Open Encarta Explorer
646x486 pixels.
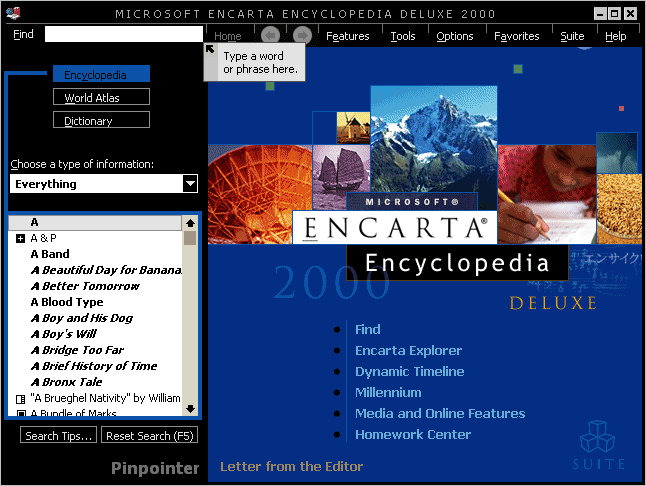coord(408,350)
